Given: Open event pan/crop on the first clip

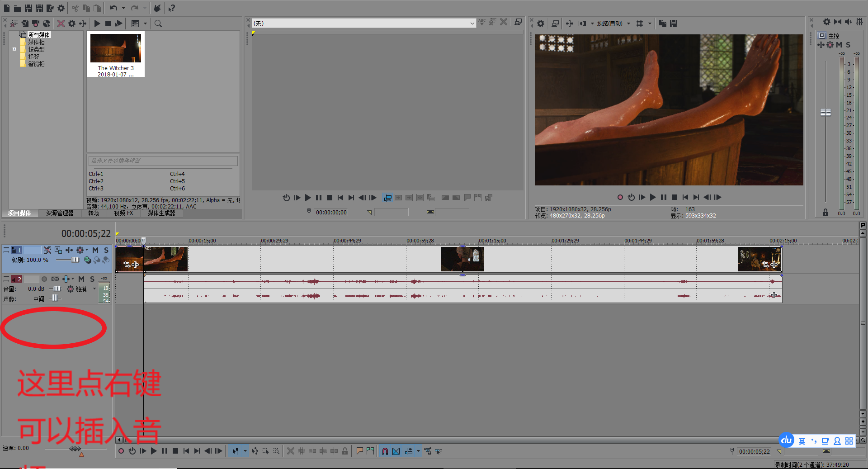Looking at the screenshot, I should click(127, 264).
